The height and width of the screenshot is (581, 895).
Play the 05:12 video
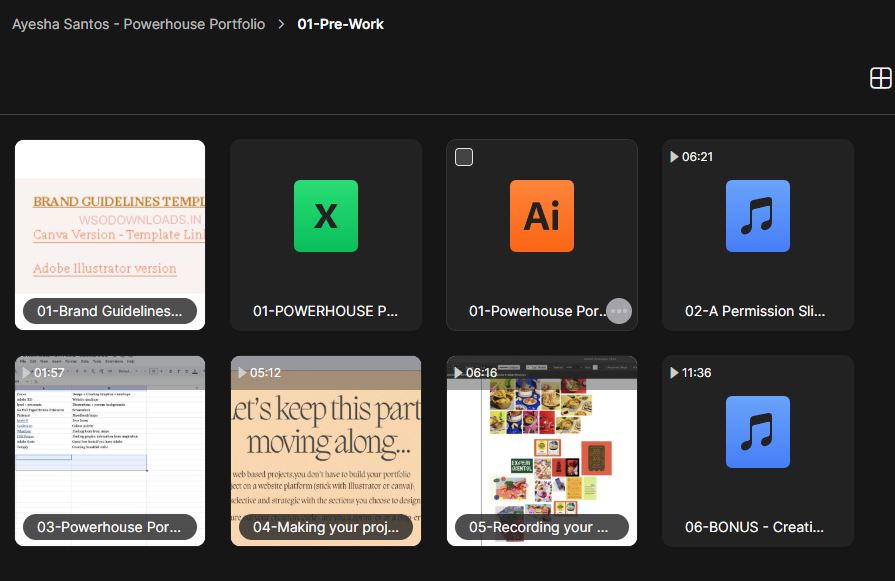(242, 373)
